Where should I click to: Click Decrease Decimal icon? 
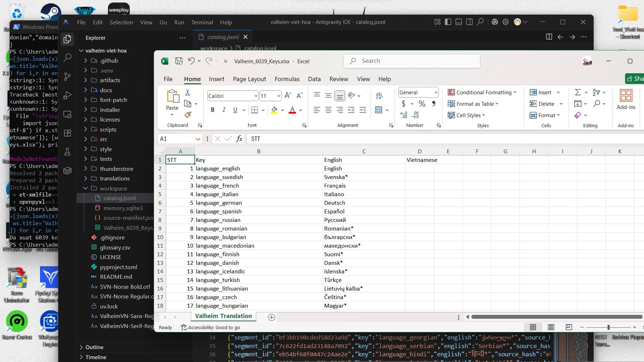point(416,115)
